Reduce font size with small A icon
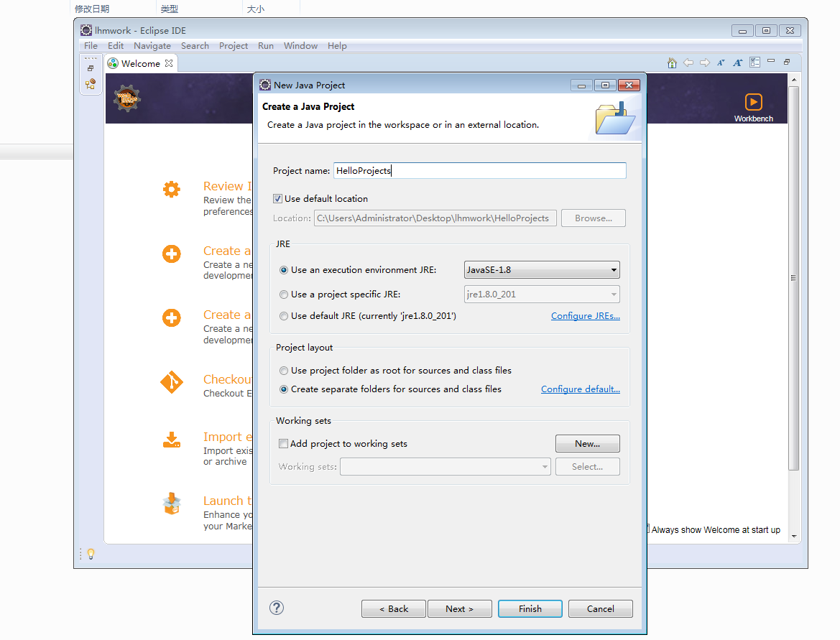This screenshot has width=840, height=640. (x=721, y=63)
